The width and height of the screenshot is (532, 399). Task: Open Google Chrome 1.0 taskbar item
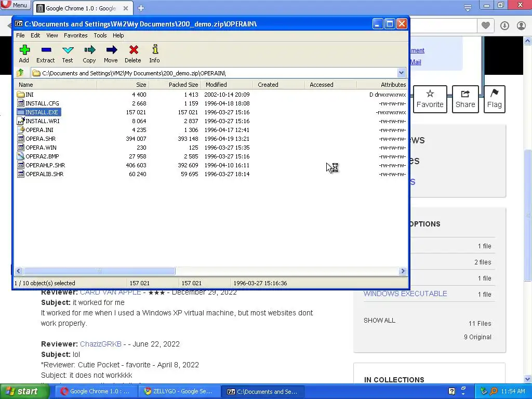pyautogui.click(x=96, y=391)
